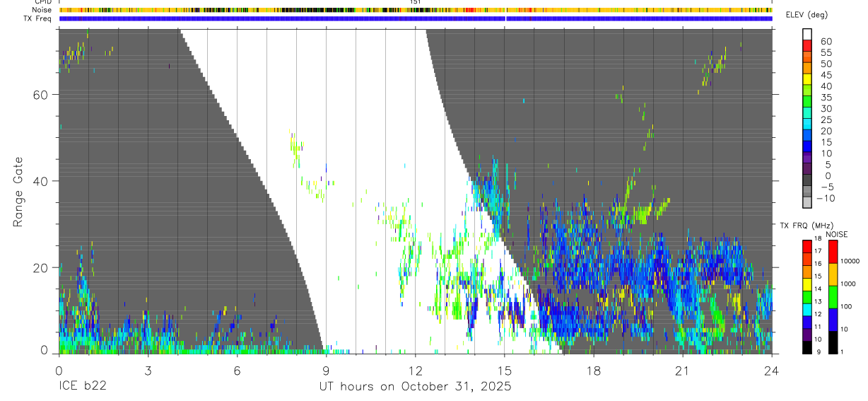Click the yellow segment of the ELEV color bar

[807, 79]
